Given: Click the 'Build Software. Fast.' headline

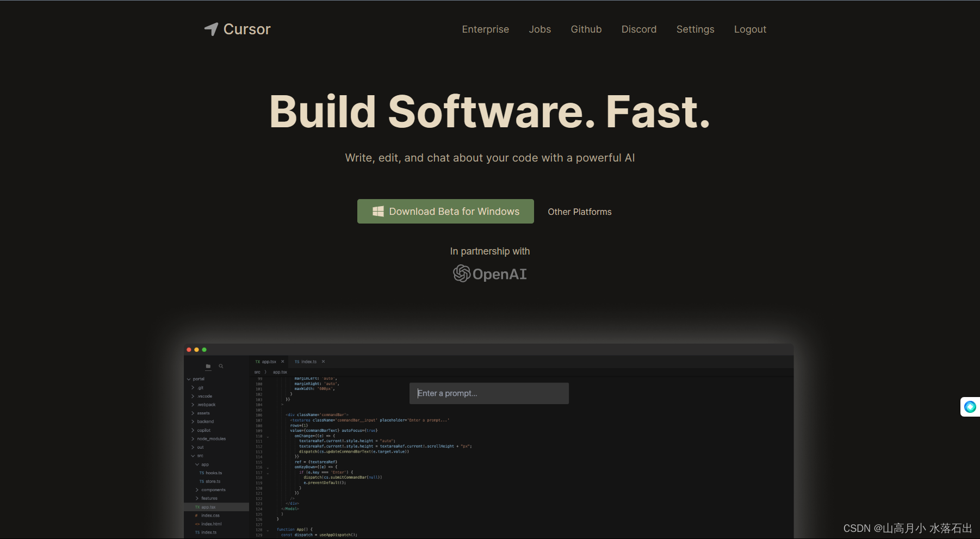Looking at the screenshot, I should 489,112.
